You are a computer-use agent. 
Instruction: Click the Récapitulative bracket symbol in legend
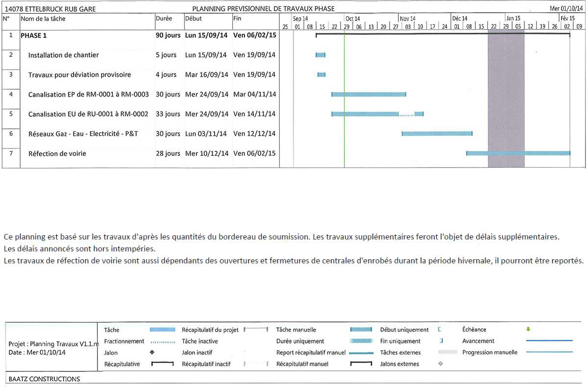pos(163,364)
